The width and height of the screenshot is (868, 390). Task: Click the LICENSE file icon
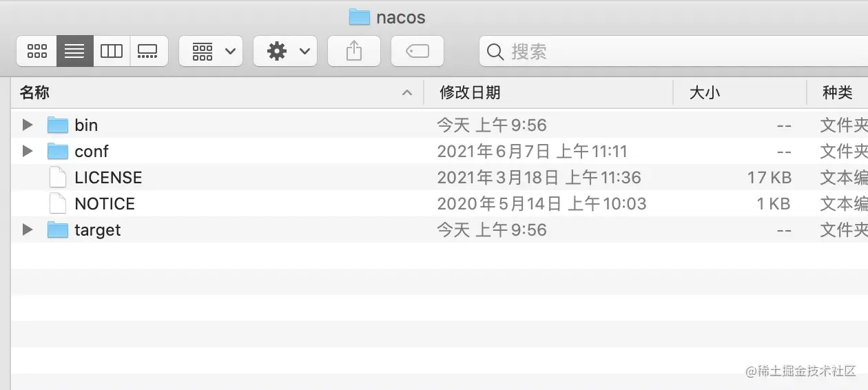pos(58,178)
